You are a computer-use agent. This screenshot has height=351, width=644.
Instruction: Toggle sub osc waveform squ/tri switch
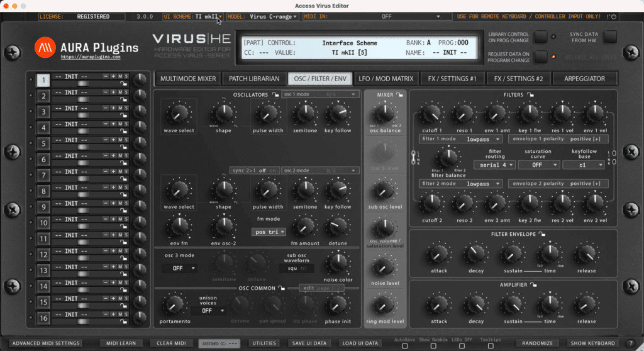297,269
